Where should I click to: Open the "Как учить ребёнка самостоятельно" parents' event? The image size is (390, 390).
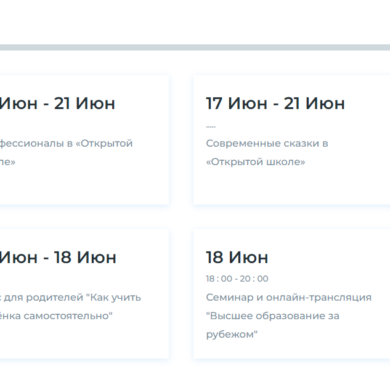70,306
